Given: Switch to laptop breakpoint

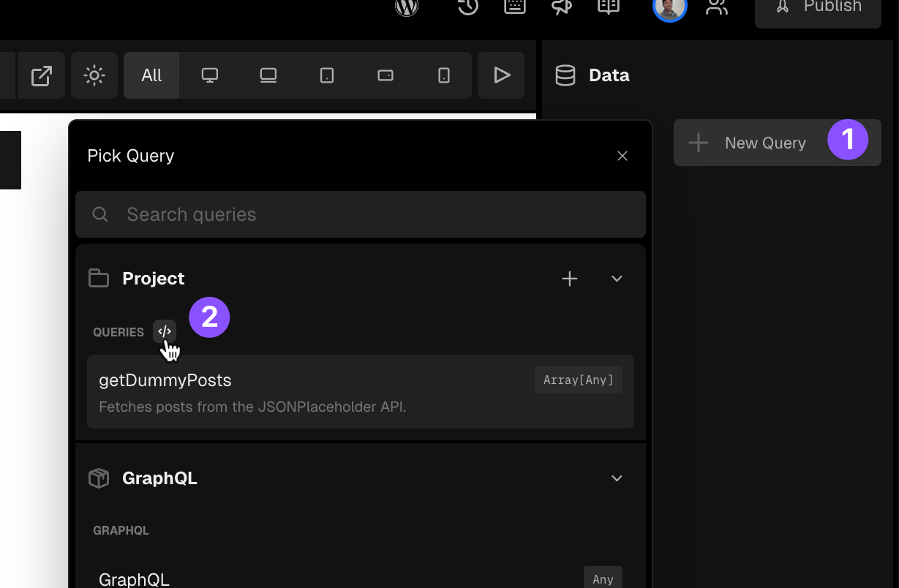Looking at the screenshot, I should coord(268,75).
